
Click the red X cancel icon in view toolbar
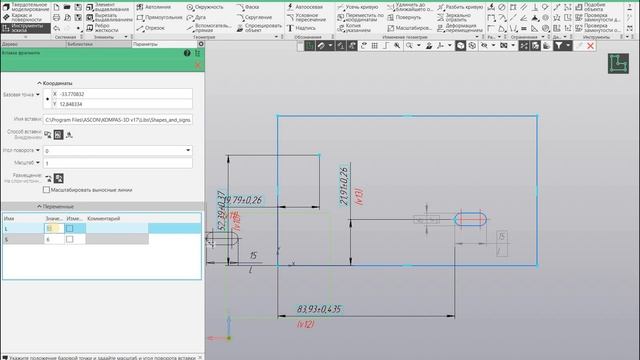590,46
